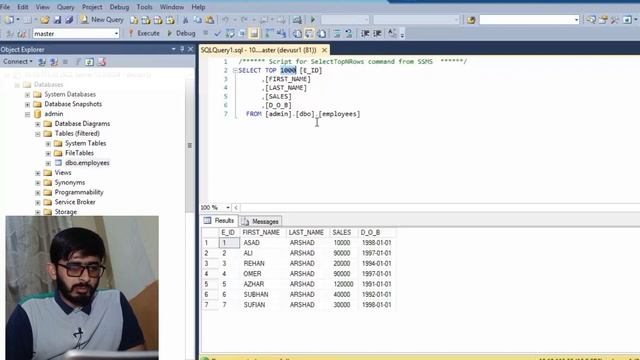Viewport: 640px width, 360px height.
Task: Expand the dbo.employees table node
Action: [48, 163]
